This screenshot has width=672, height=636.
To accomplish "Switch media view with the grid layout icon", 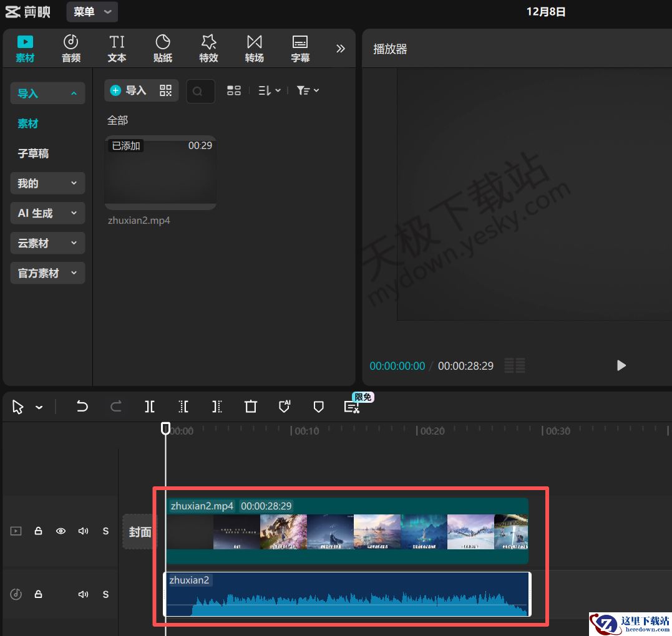I will pos(234,90).
